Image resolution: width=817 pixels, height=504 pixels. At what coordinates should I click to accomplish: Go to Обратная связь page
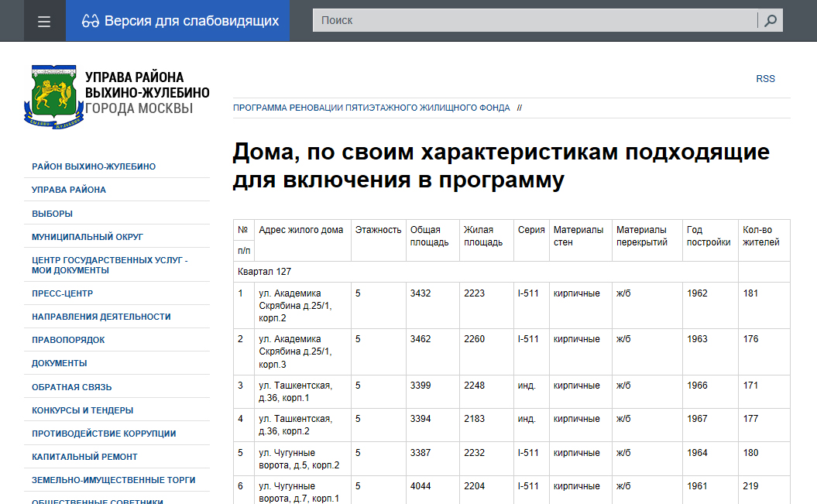[x=71, y=387]
